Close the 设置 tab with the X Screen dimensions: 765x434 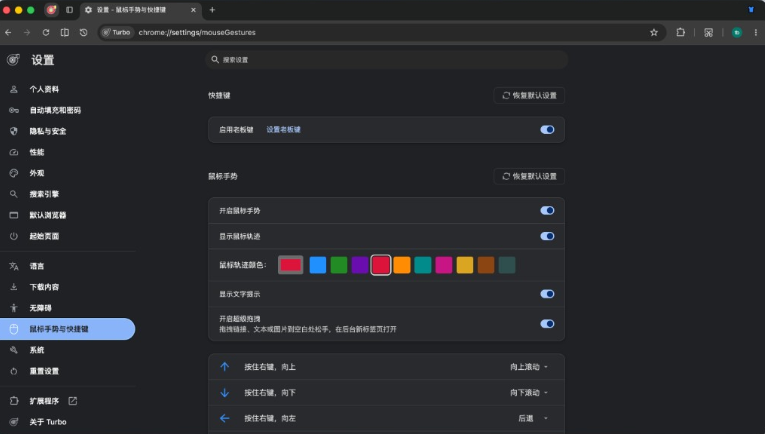[193, 10]
